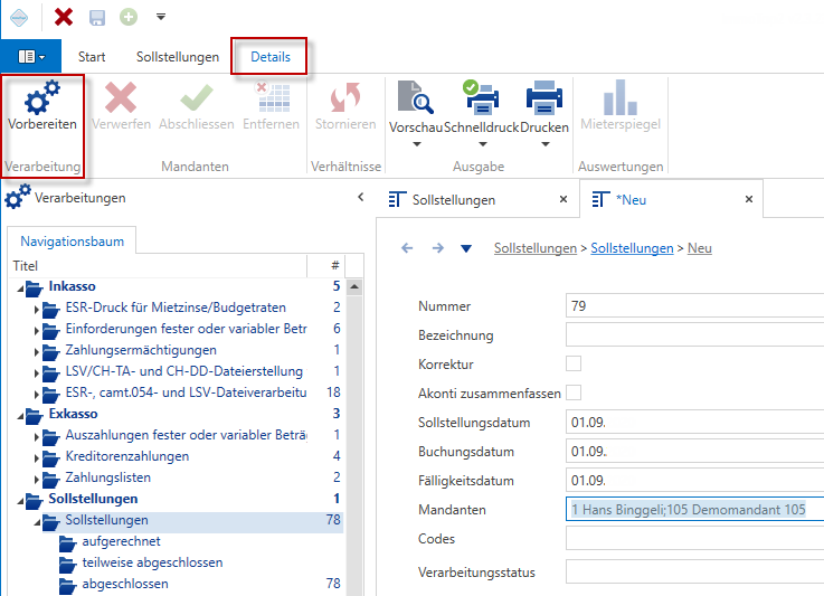This screenshot has height=596, width=824.
Task: Click the Neu breadcrumb link
Action: point(699,248)
